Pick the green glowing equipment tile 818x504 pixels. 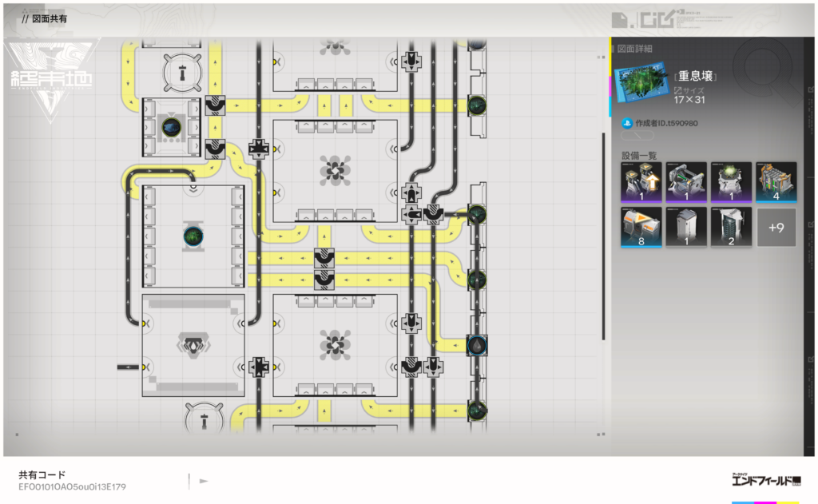point(731,182)
